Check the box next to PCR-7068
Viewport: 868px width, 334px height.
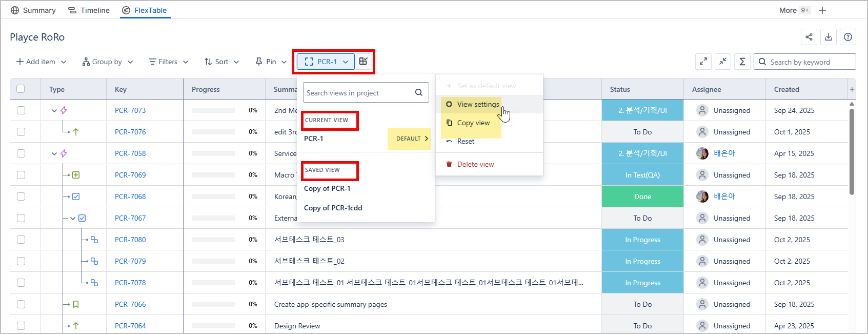(21, 197)
